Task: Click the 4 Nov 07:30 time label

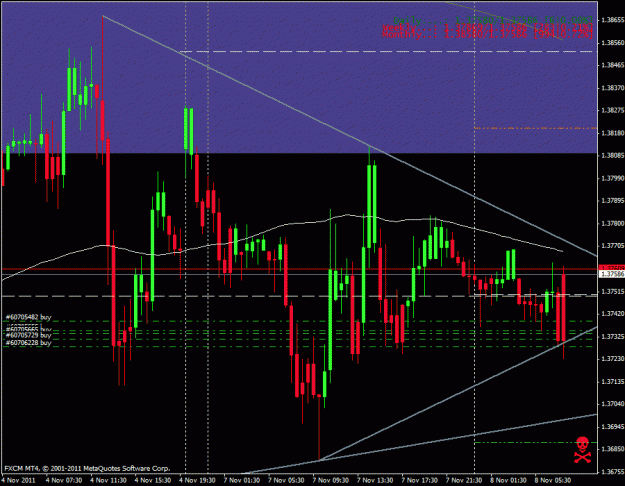Action: pos(64,480)
